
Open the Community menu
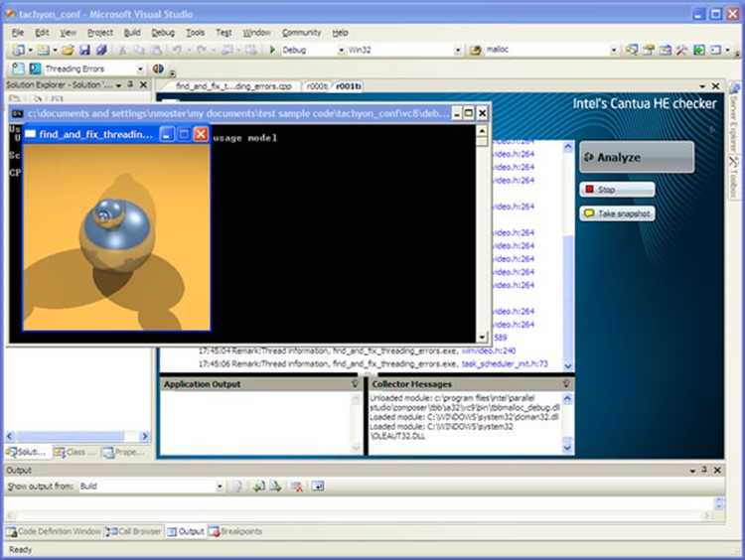pyautogui.click(x=302, y=33)
